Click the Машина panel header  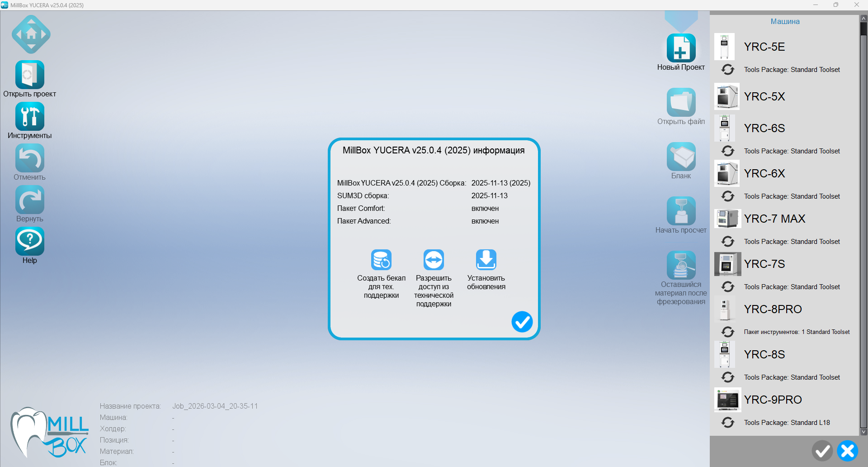(x=785, y=22)
